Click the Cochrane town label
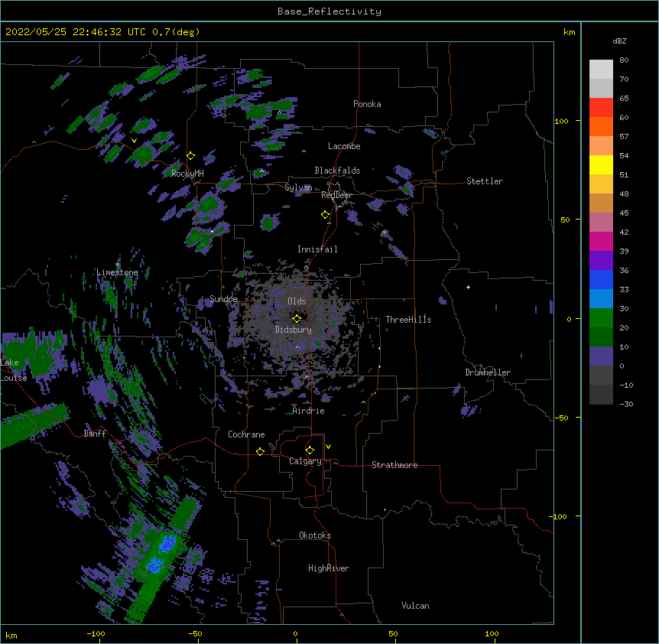The width and height of the screenshot is (659, 644). 246,434
